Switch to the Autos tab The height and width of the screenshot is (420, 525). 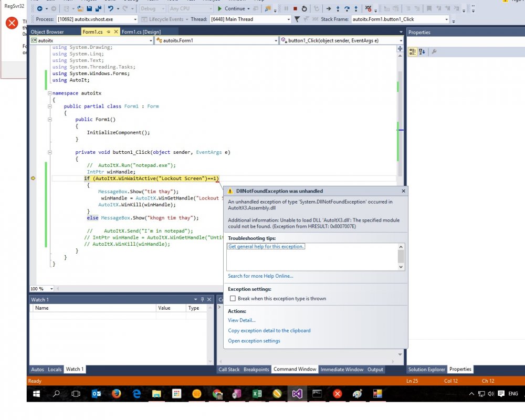click(37, 369)
